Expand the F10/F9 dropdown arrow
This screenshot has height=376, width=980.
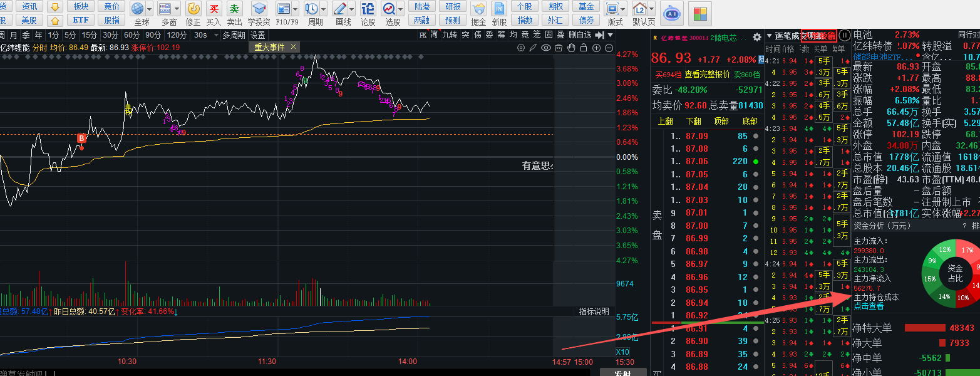295,9
